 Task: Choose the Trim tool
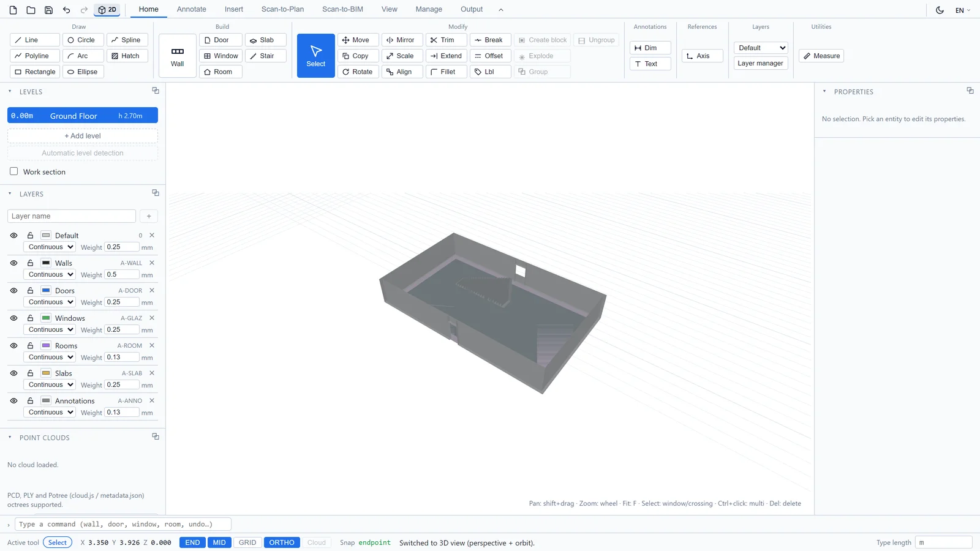click(447, 40)
